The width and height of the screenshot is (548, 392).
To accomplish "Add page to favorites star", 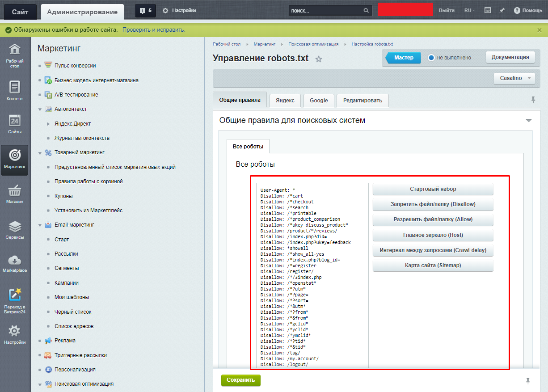I will click(x=319, y=59).
